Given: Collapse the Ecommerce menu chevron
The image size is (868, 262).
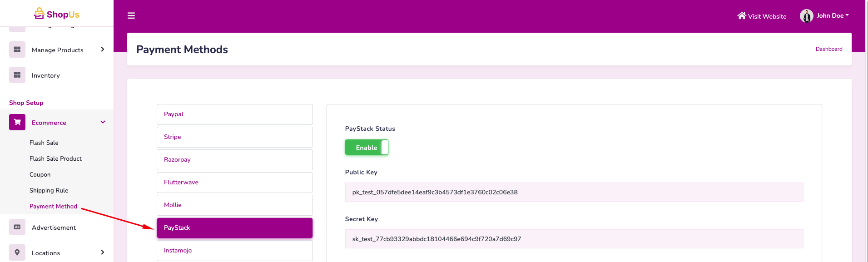Looking at the screenshot, I should point(103,122).
